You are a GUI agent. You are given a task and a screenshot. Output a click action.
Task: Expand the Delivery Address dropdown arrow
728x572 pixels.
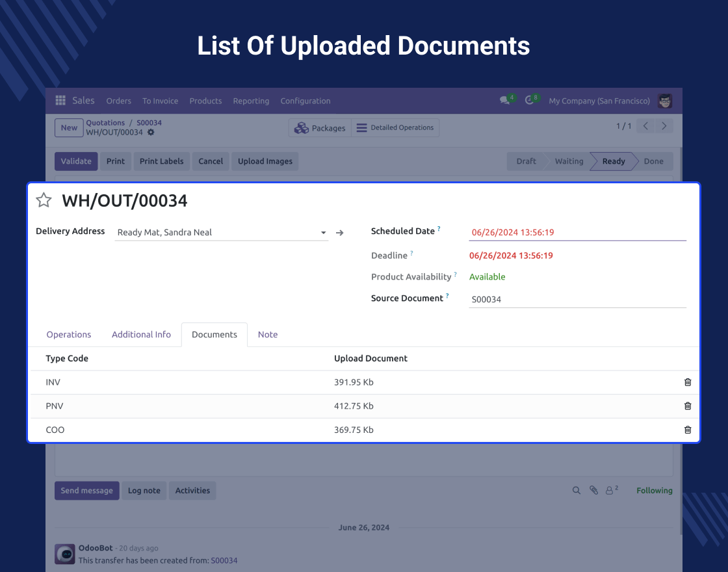click(x=324, y=233)
